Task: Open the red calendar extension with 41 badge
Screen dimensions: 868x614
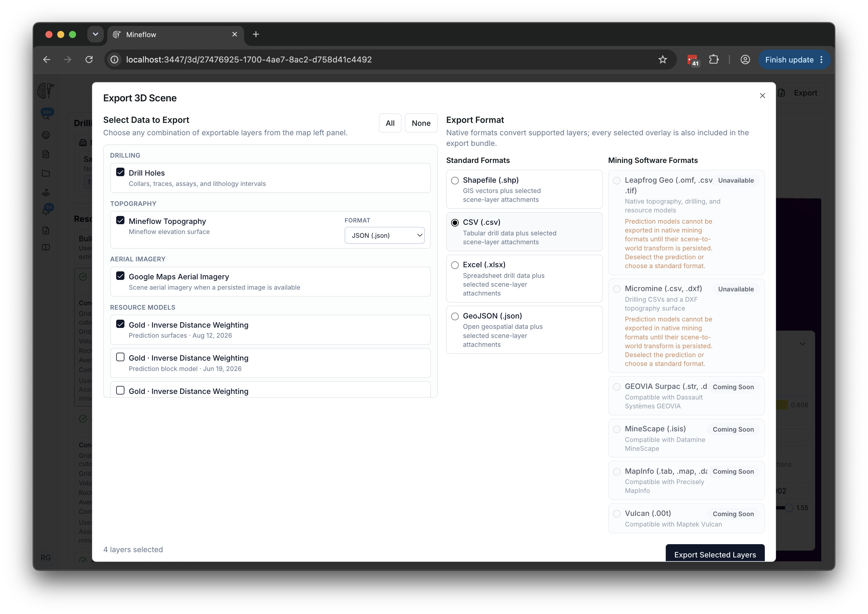Action: pyautogui.click(x=693, y=60)
